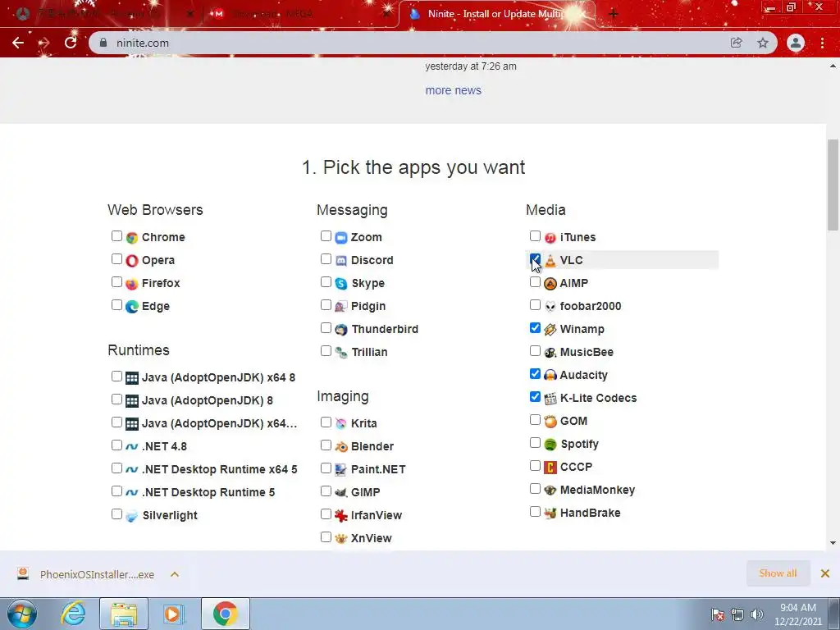Click the scrollbar down arrow
Viewport: 840px width, 630px height.
pos(833,543)
